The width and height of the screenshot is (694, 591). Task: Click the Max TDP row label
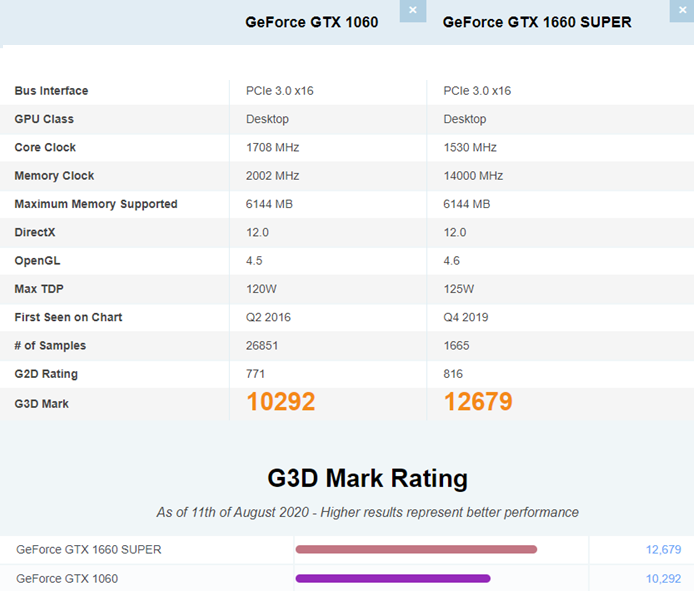[39, 289]
